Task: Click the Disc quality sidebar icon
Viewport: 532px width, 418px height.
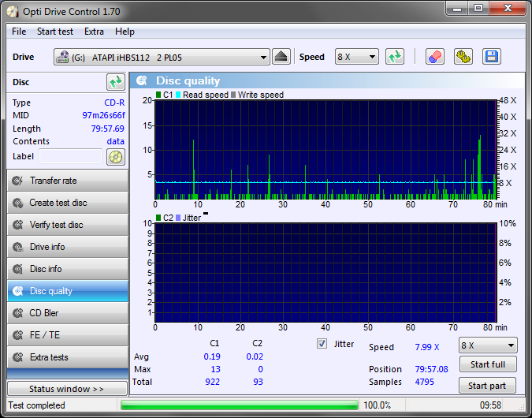Action: click(x=17, y=291)
